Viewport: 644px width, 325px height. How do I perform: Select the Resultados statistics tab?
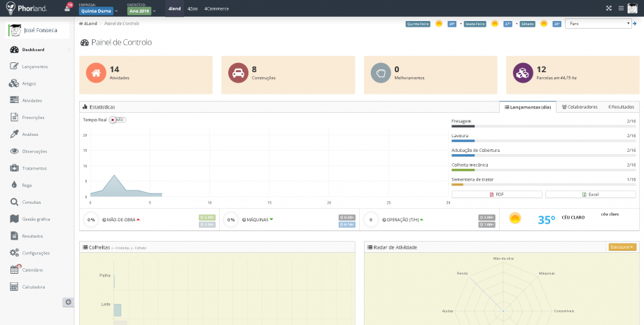point(621,107)
